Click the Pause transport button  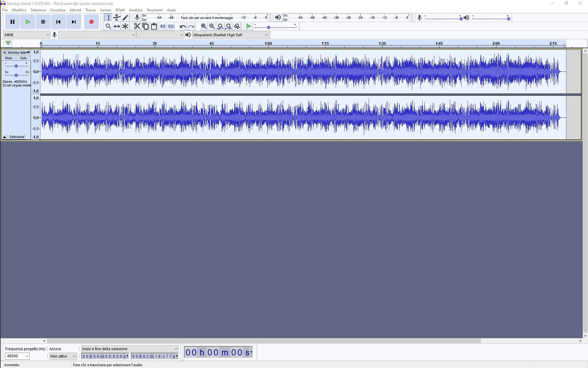pyautogui.click(x=12, y=22)
